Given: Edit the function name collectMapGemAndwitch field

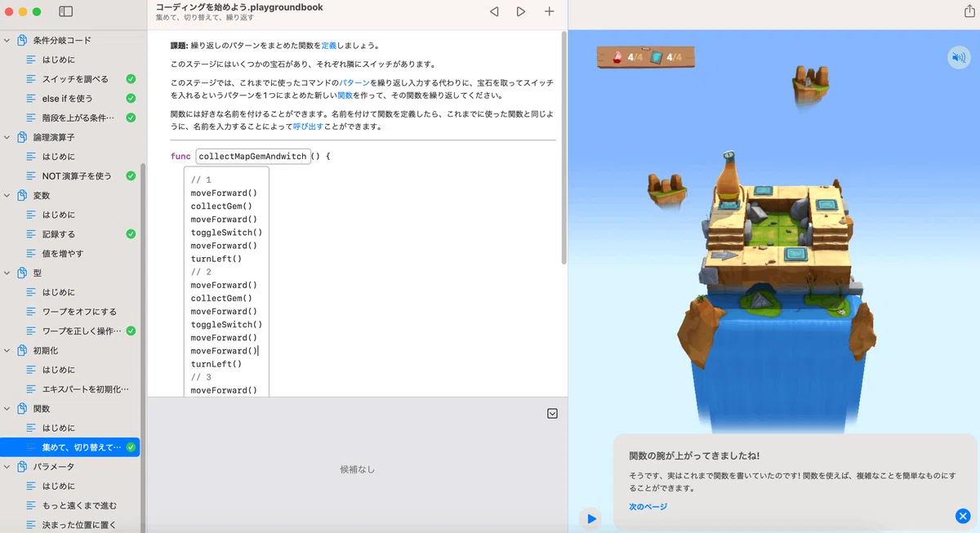Looking at the screenshot, I should click(x=253, y=156).
